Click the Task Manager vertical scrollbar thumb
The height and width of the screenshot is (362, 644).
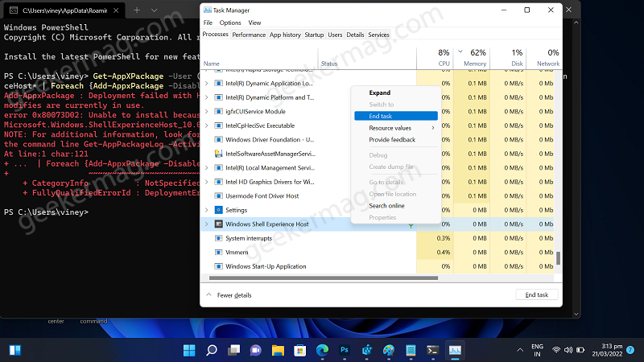558,258
